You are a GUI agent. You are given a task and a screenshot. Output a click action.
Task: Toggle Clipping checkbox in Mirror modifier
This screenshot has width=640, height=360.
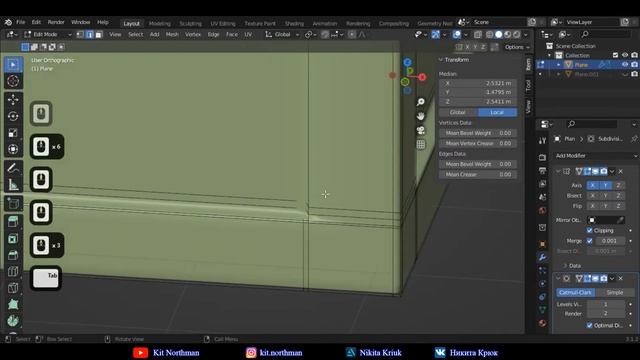click(x=589, y=230)
